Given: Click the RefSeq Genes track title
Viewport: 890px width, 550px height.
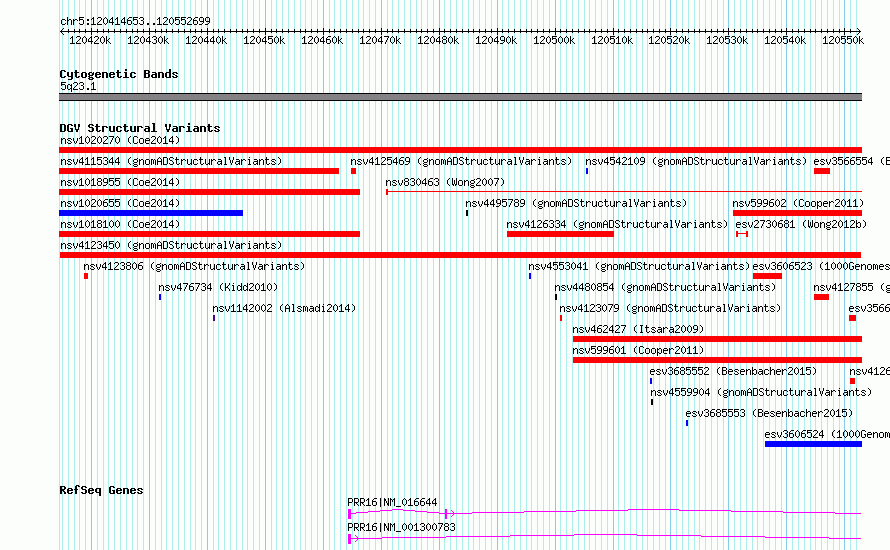Looking at the screenshot, I should click(x=101, y=490).
